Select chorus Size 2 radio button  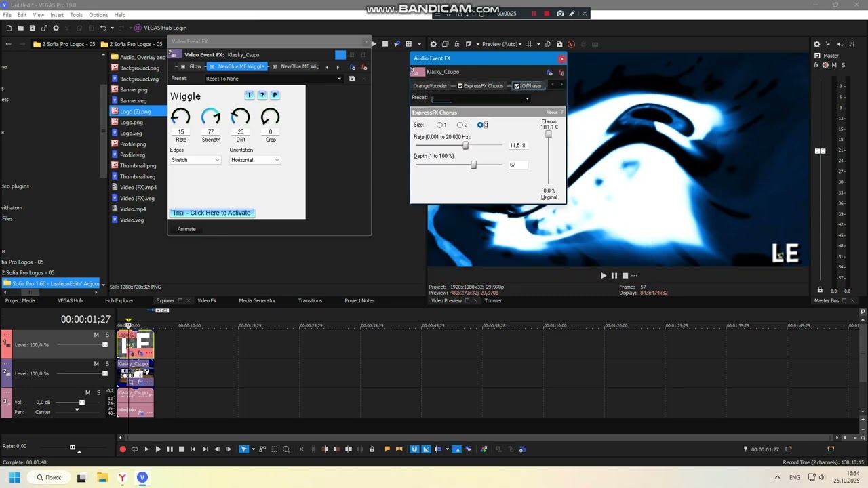tap(460, 125)
